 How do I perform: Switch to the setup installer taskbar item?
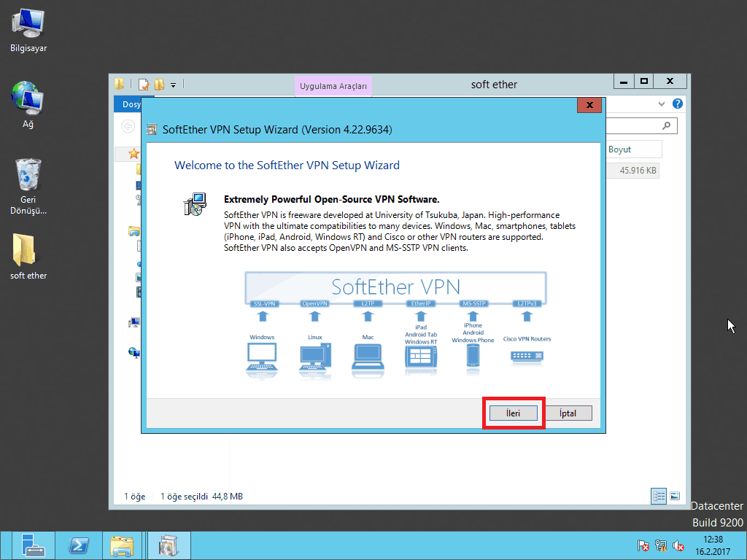[169, 545]
